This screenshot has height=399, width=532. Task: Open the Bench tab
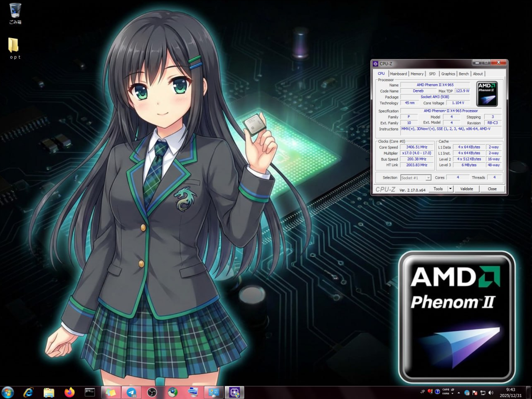pyautogui.click(x=464, y=74)
